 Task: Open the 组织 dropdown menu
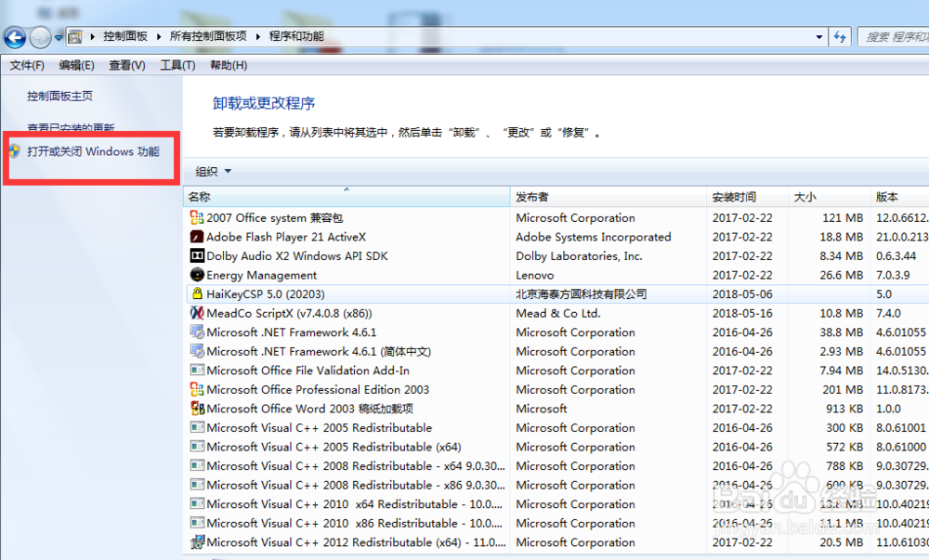[213, 171]
